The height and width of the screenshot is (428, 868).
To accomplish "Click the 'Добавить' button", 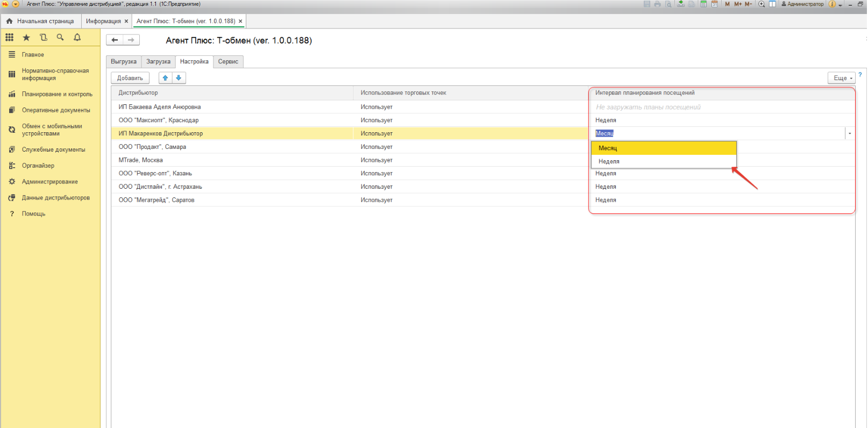I will (x=130, y=78).
